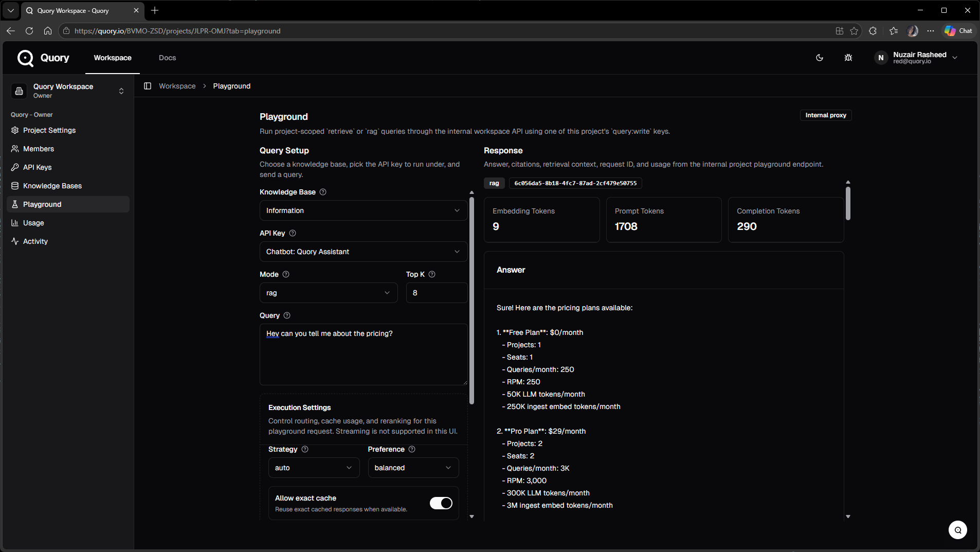Image resolution: width=980 pixels, height=552 pixels.
Task: Click the user avatar N
Action: tap(881, 58)
